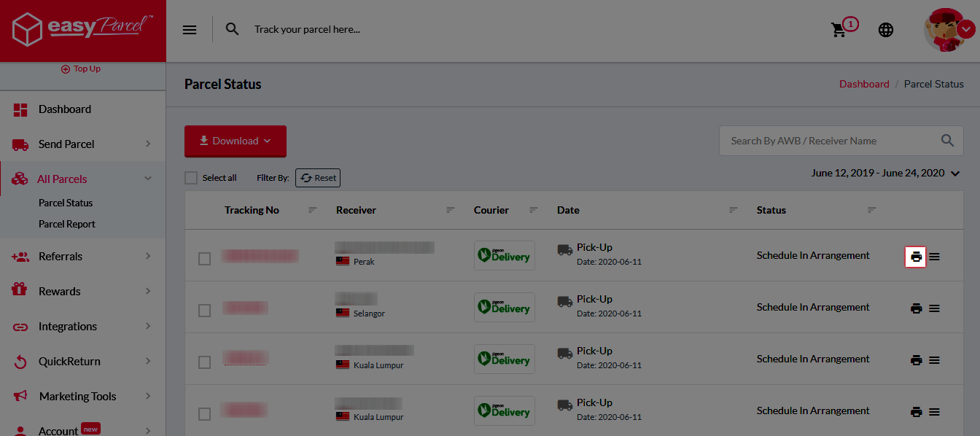The height and width of the screenshot is (436, 980).
Task: Open the date range picker chevron
Action: tap(954, 174)
